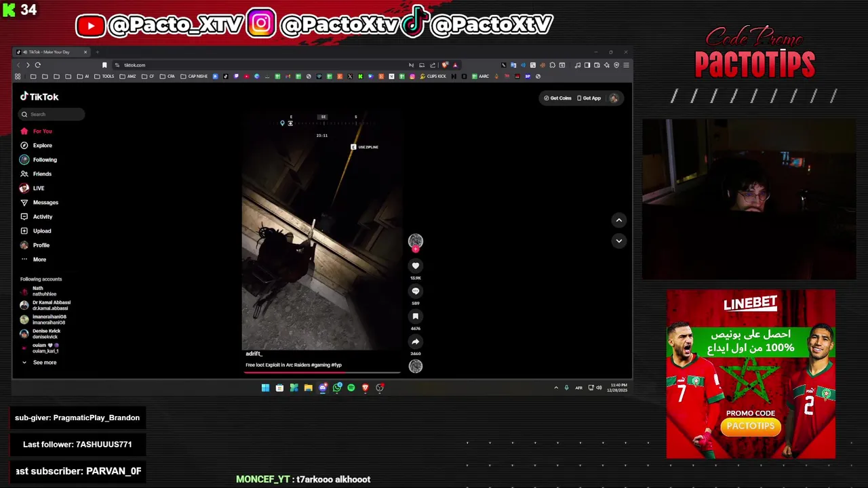Select the TikTok - Make Your Day tab
This screenshot has height=488, width=868.
pyautogui.click(x=52, y=52)
